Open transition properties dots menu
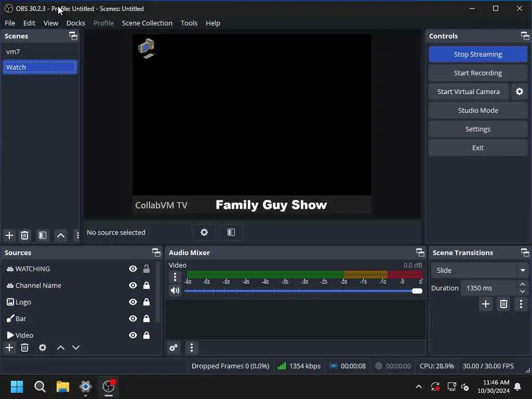 [521, 303]
